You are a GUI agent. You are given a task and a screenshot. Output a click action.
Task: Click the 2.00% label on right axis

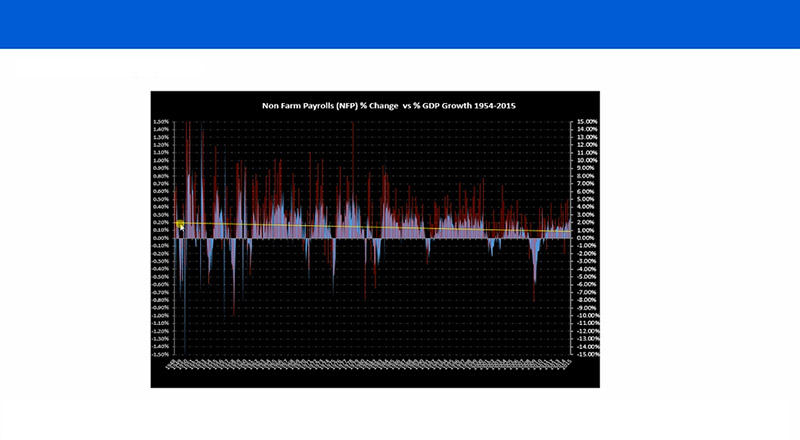(x=587, y=223)
